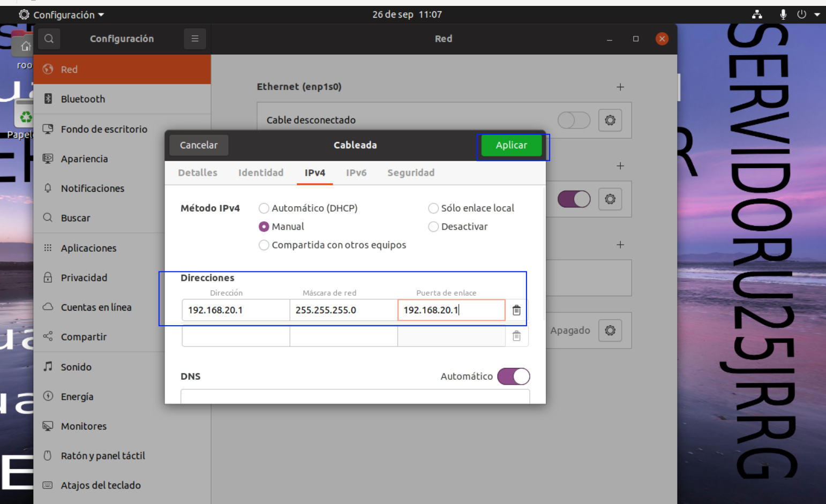The width and height of the screenshot is (826, 504).
Task: Open Energía settings
Action: [122, 396]
